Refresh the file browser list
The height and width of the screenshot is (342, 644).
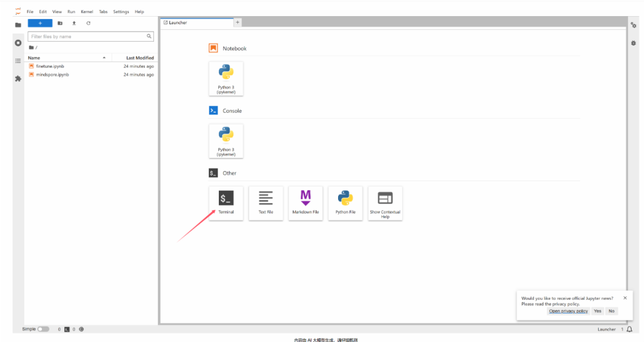click(88, 23)
